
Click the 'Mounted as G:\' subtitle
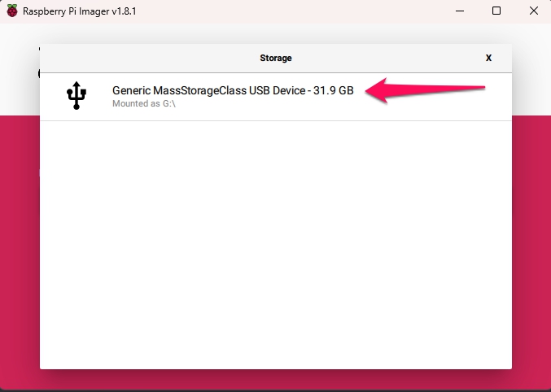(143, 105)
